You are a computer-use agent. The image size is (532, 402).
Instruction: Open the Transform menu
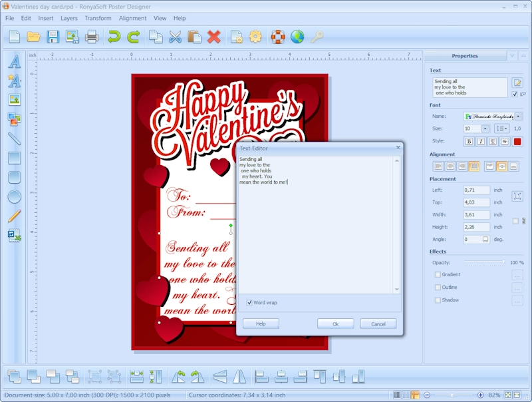point(98,18)
